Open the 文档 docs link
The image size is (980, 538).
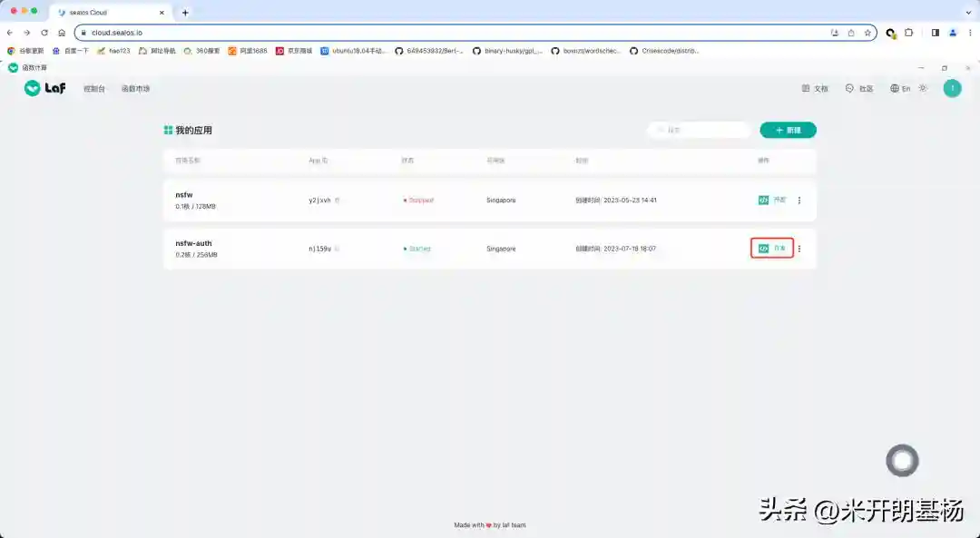814,89
